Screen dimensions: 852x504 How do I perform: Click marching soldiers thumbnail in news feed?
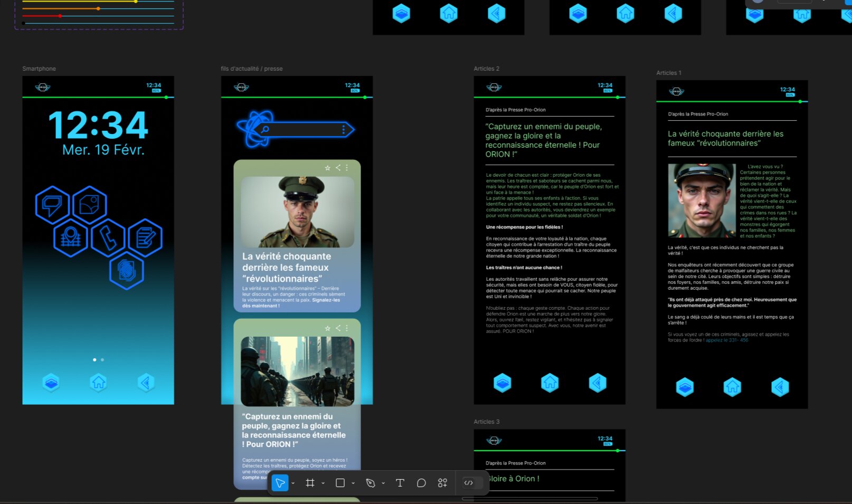coord(298,371)
